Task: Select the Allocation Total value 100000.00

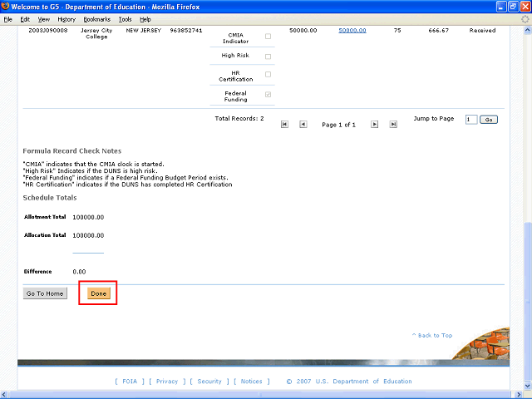Action: click(x=88, y=235)
